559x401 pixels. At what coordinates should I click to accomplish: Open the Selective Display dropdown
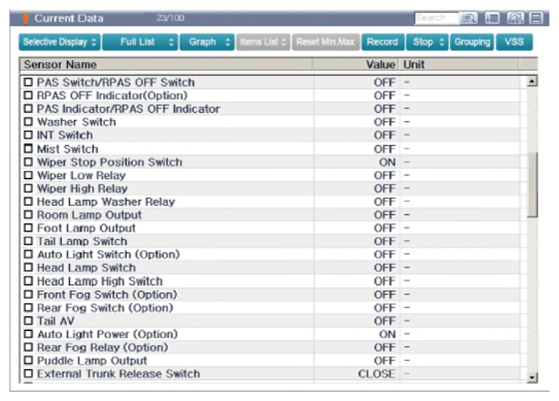60,42
